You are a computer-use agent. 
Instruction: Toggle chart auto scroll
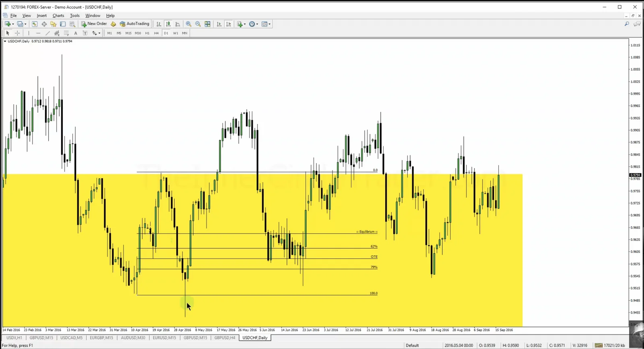[219, 24]
